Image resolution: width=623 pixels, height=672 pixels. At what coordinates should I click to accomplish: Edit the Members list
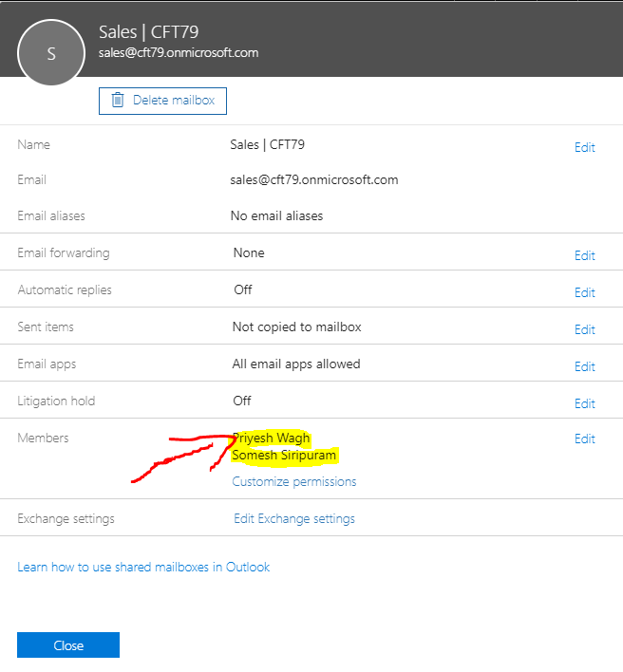coord(584,439)
